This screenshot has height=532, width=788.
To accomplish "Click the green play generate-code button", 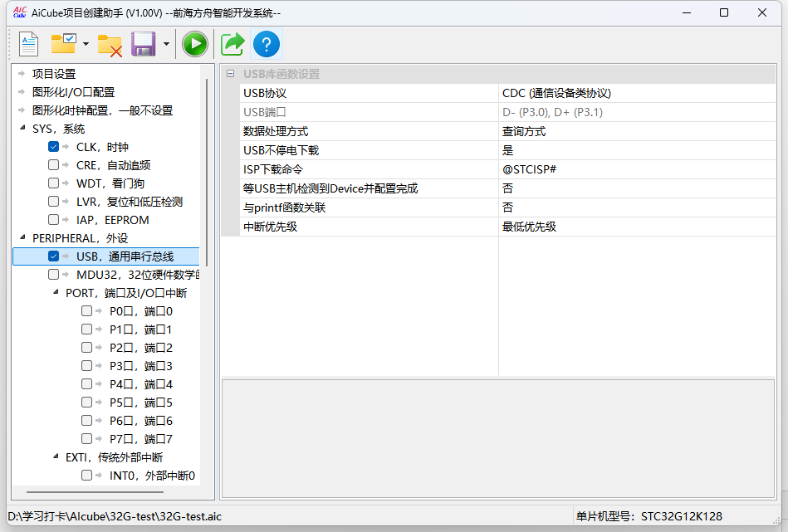I will (195, 44).
